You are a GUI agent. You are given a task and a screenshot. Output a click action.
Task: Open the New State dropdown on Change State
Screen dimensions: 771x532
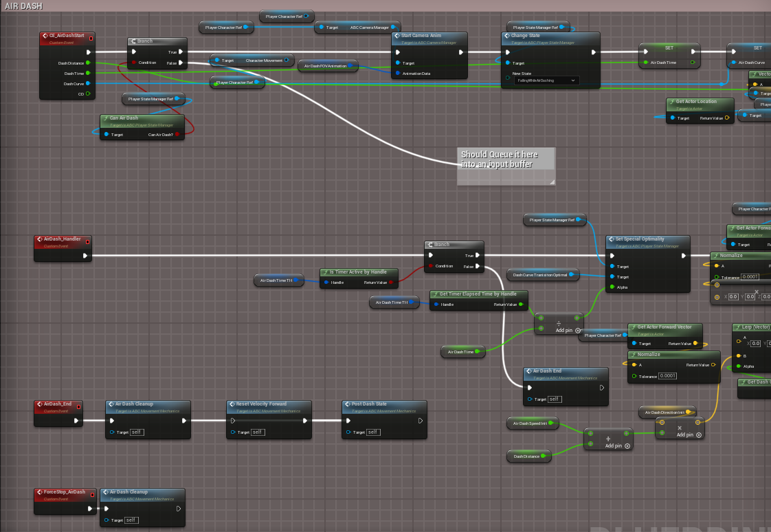pos(547,80)
